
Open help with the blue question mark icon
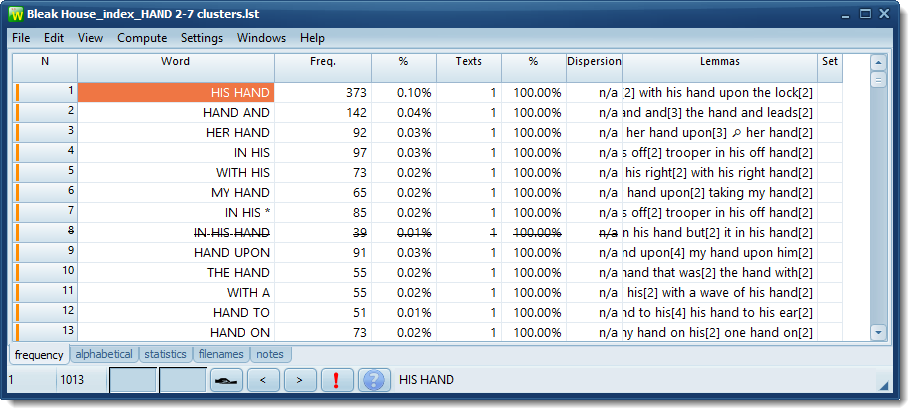(373, 380)
